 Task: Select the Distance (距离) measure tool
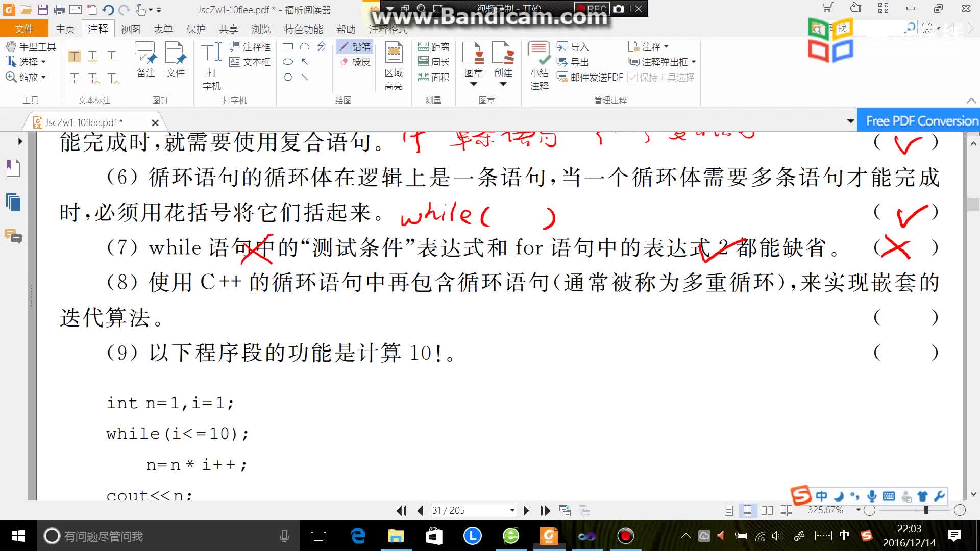click(433, 47)
